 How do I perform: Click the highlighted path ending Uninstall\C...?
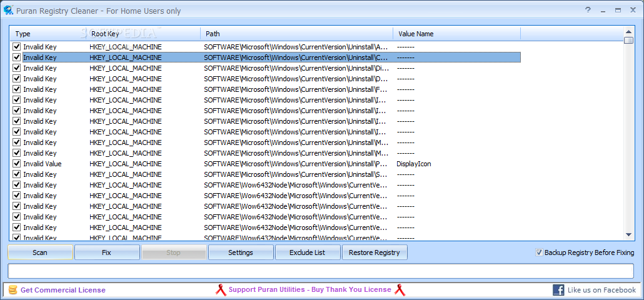pyautogui.click(x=295, y=57)
